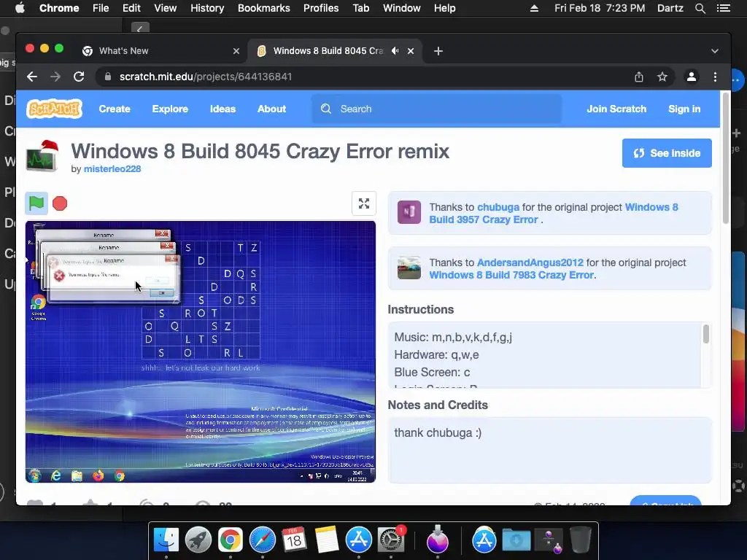This screenshot has width=747, height=560.
Task: Expand the tab search chevron
Action: pos(715,51)
